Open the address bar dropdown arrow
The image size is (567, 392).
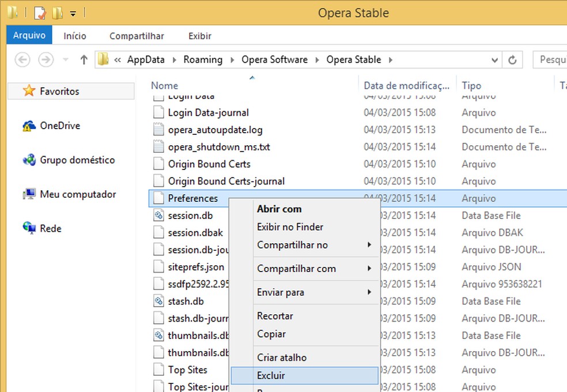(495, 59)
